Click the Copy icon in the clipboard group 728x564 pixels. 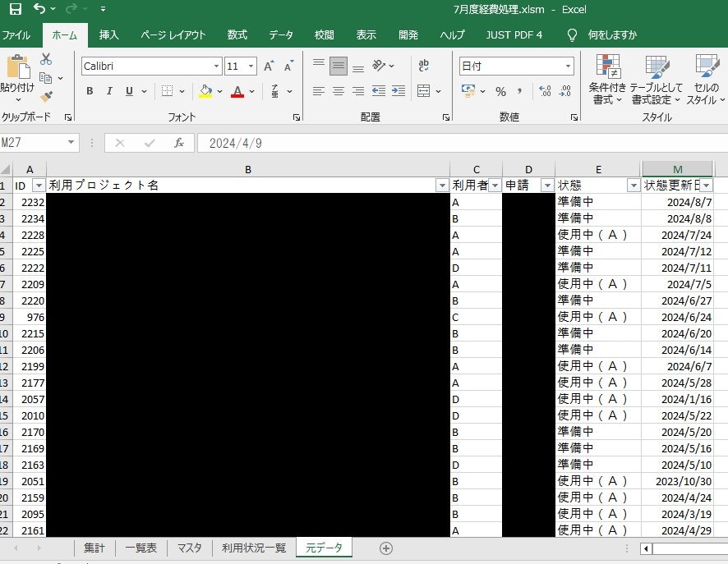(x=45, y=78)
